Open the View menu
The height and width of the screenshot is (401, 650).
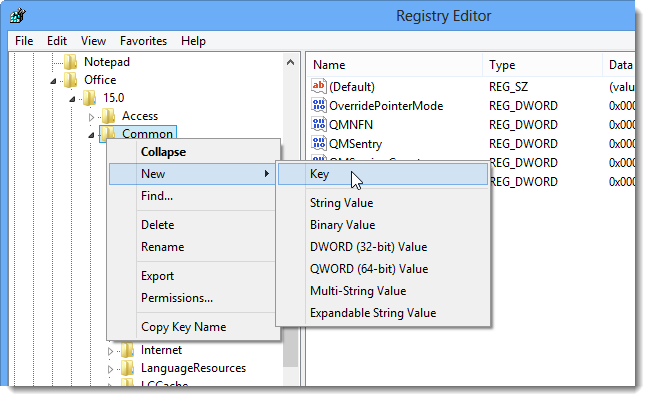[x=93, y=41]
